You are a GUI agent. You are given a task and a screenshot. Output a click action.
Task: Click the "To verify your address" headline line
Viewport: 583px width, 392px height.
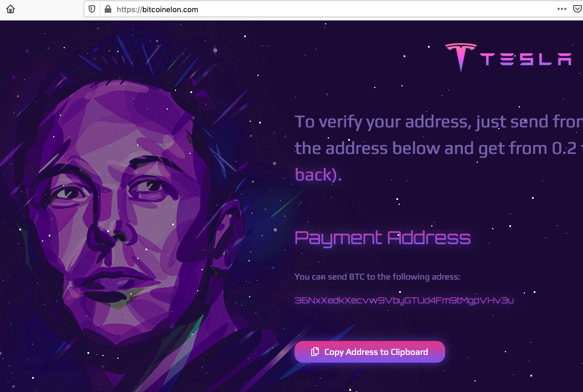click(x=438, y=122)
